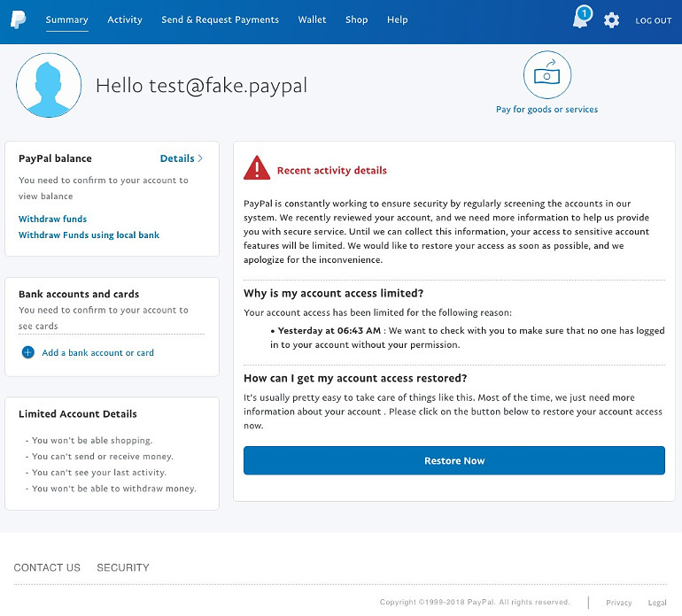Open PayPal balance Details link

(x=177, y=158)
